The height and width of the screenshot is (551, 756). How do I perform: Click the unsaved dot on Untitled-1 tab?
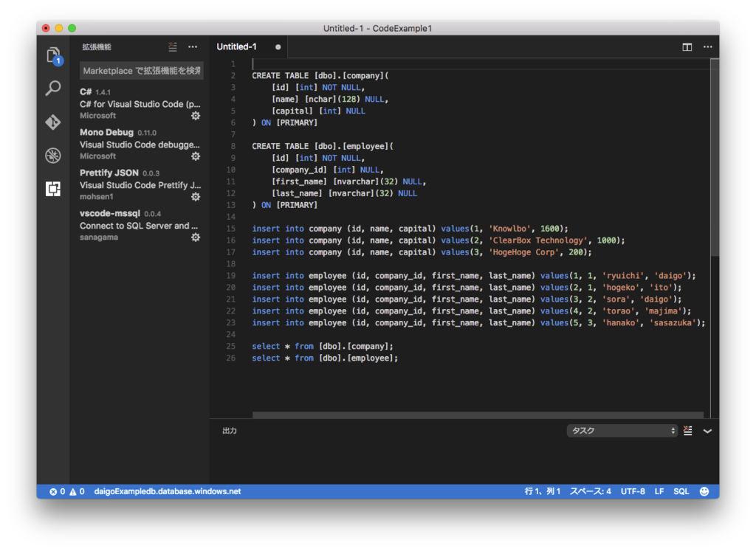click(x=278, y=46)
